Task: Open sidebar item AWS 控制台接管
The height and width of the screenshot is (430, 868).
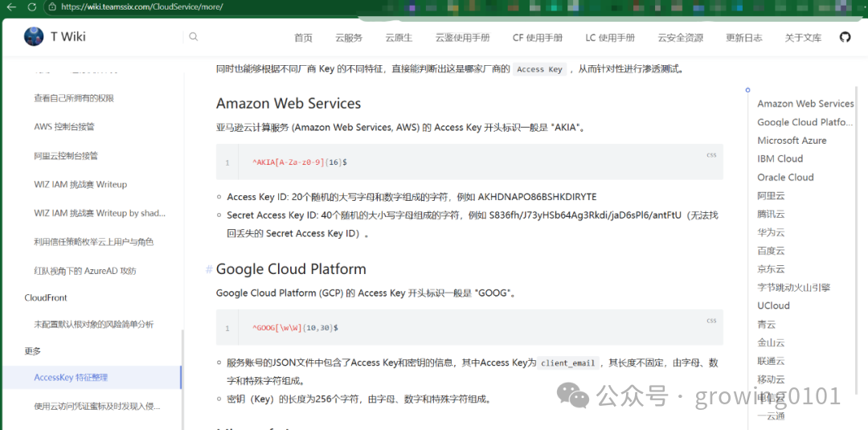Action: tap(64, 127)
